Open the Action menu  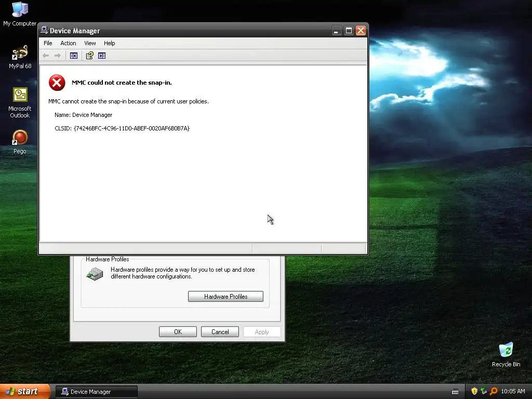[x=68, y=43]
